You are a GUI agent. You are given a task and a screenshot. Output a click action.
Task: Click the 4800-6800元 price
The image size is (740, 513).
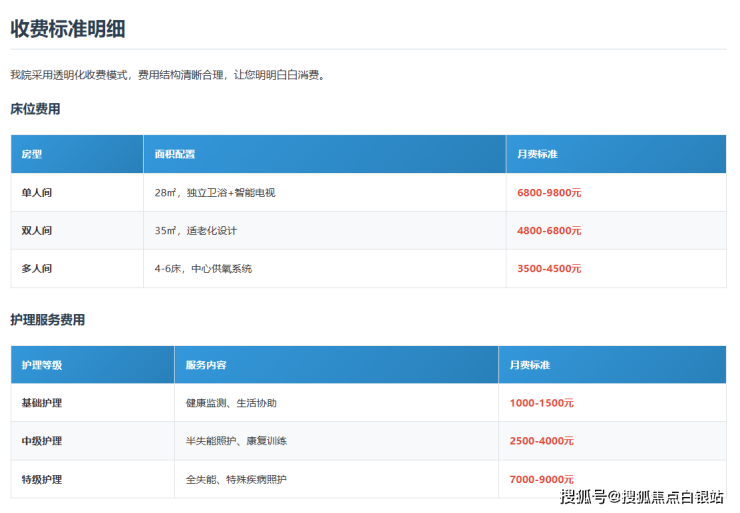click(x=549, y=231)
